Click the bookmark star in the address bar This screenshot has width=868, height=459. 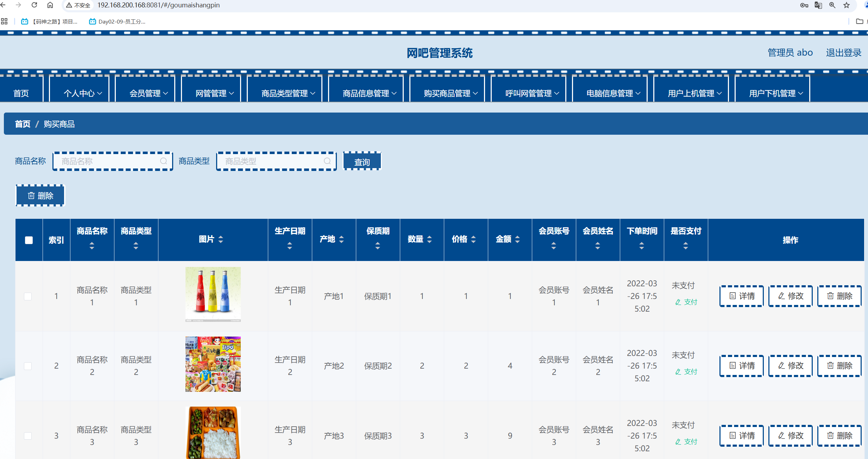tap(847, 5)
